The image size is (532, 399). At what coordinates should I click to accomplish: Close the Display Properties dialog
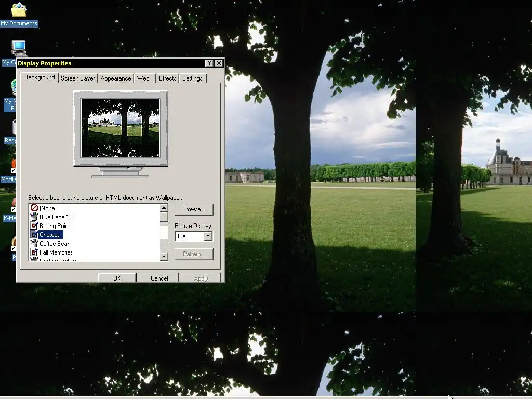[219, 63]
